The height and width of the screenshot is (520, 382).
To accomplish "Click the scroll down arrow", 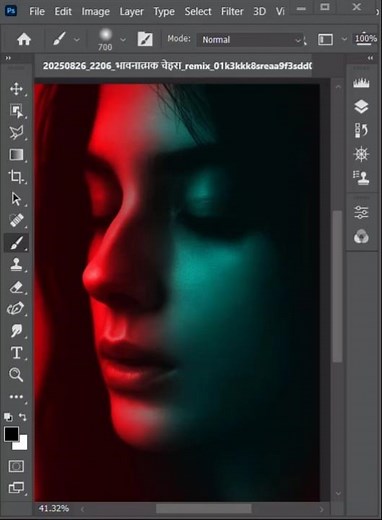I will [338, 493].
